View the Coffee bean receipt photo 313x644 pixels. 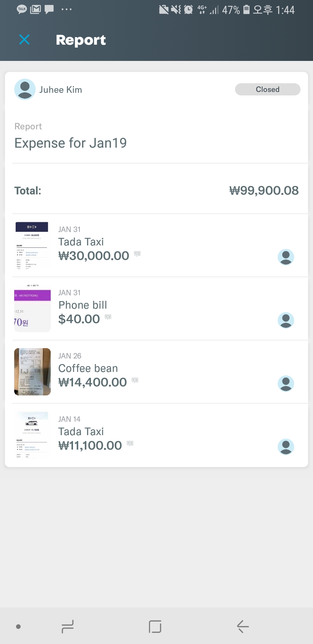click(32, 372)
